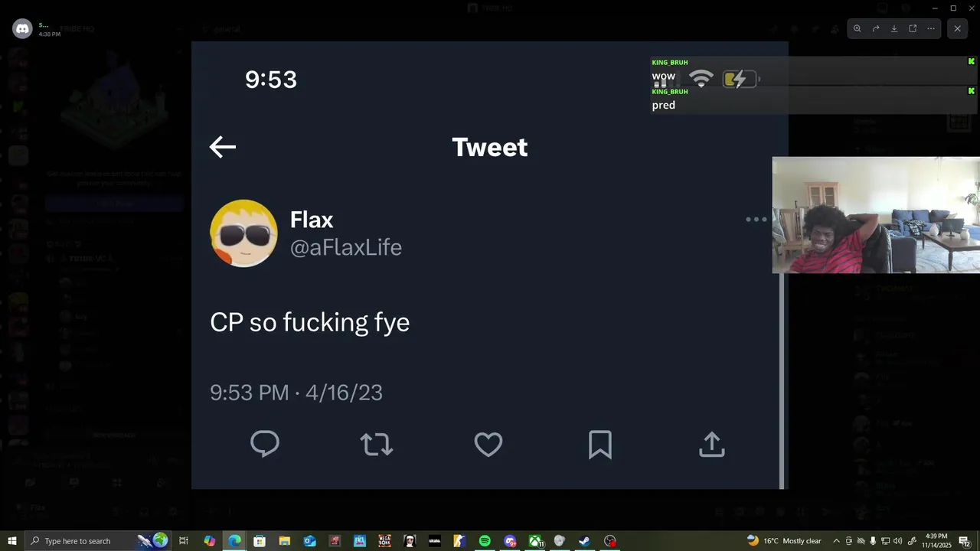Click the zoom icon in image viewer toolbar
This screenshot has width=980, height=551.
tap(857, 29)
